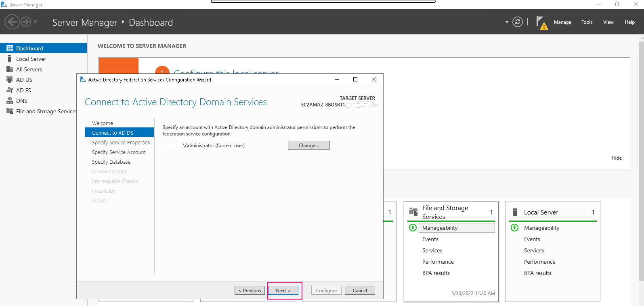
Task: Click the Hide link in welcome panel
Action: (x=617, y=158)
